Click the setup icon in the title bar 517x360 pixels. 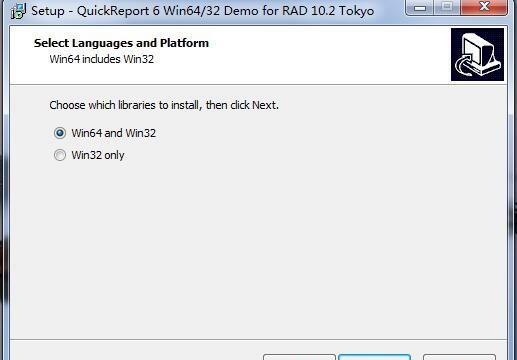pyautogui.click(x=19, y=11)
